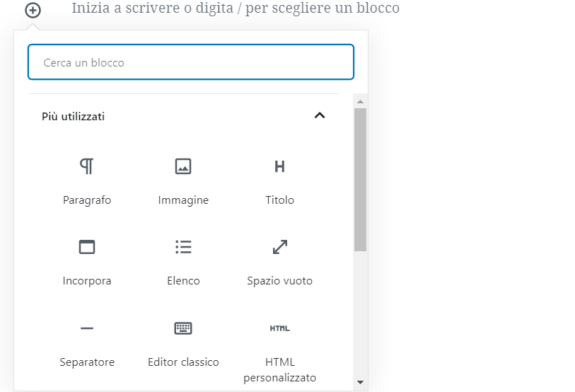Image resolution: width=575 pixels, height=392 pixels.
Task: Click the 'Inizia a scrivere' placeholder paragraph
Action: pyautogui.click(x=236, y=8)
